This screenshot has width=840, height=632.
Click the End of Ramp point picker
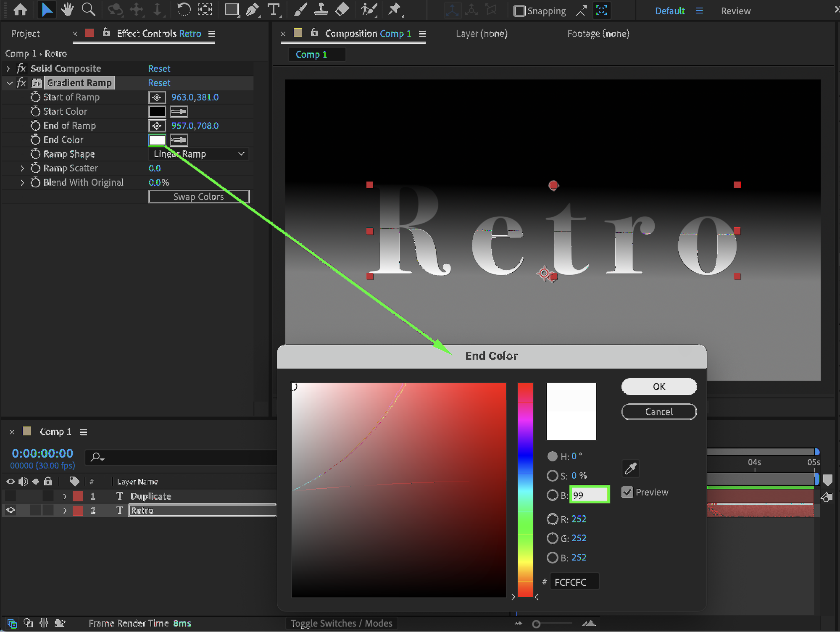157,126
